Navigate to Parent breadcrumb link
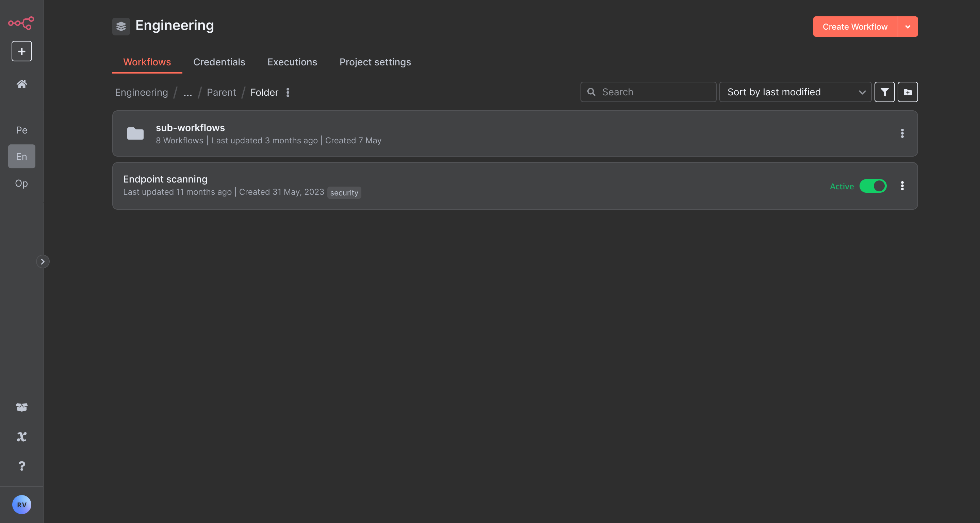The height and width of the screenshot is (523, 980). pos(221,93)
